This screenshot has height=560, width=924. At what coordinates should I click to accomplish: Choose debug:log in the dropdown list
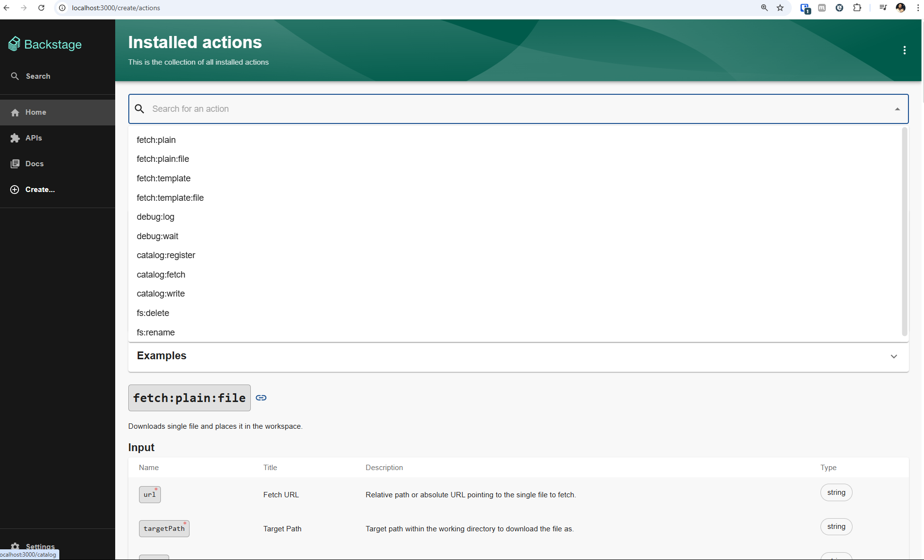coord(155,217)
